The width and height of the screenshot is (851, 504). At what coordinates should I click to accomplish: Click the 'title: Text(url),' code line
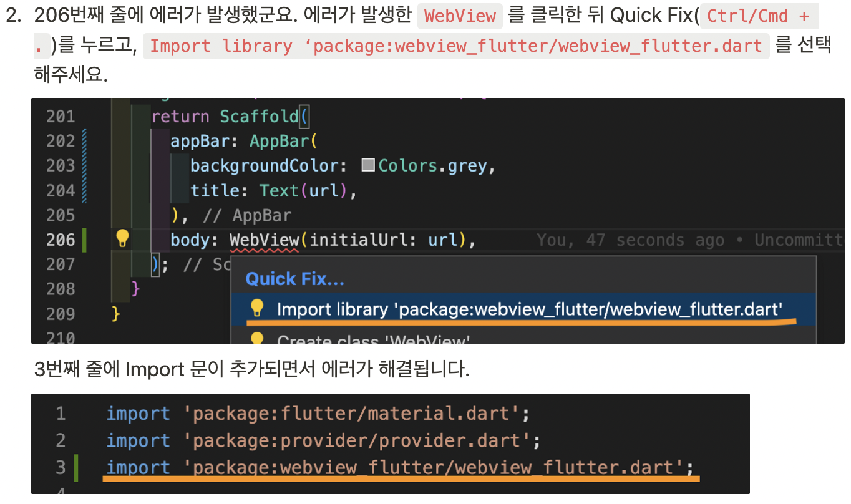pos(273,190)
